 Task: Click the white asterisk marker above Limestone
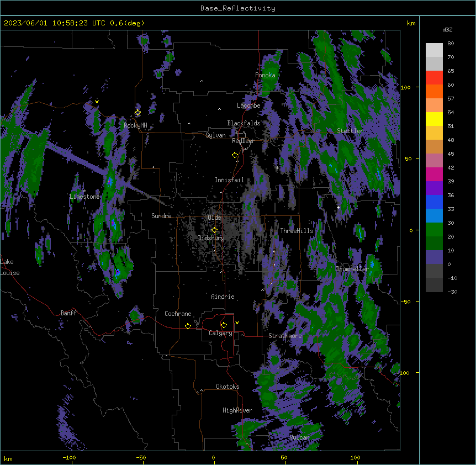[84, 191]
